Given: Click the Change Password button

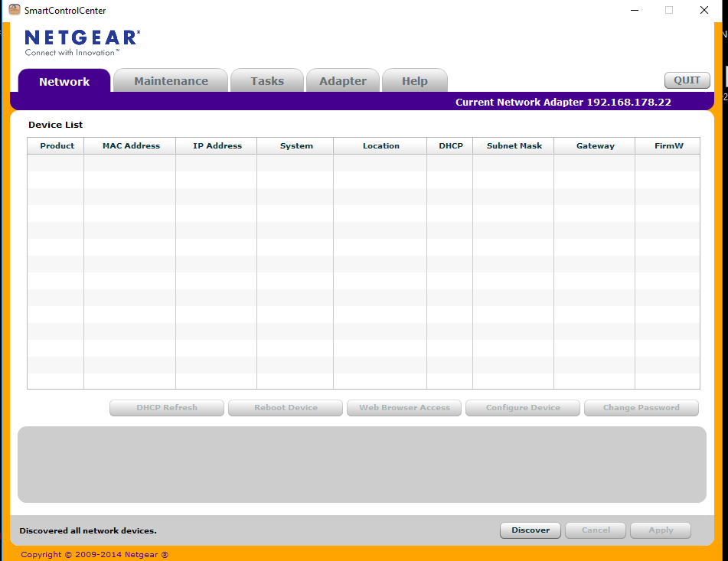Looking at the screenshot, I should pos(641,408).
